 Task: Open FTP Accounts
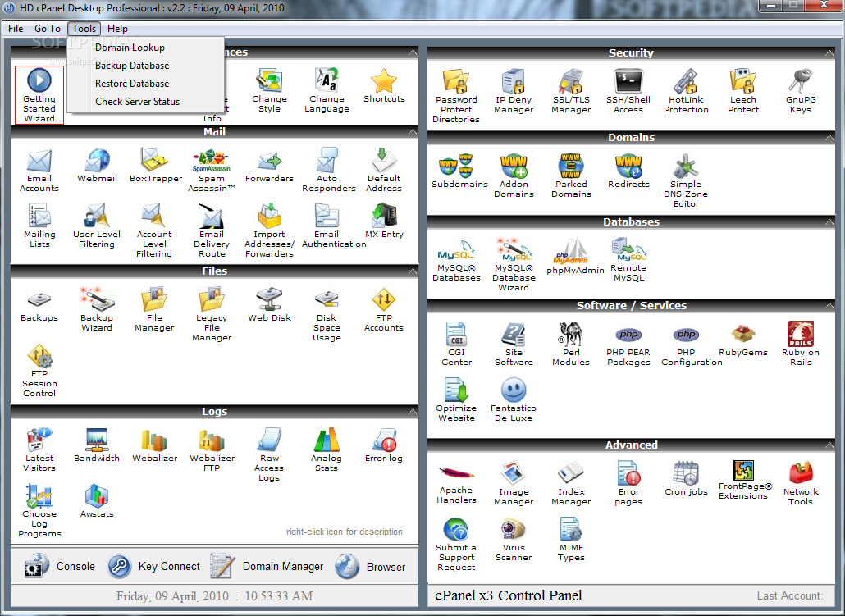coord(384,310)
